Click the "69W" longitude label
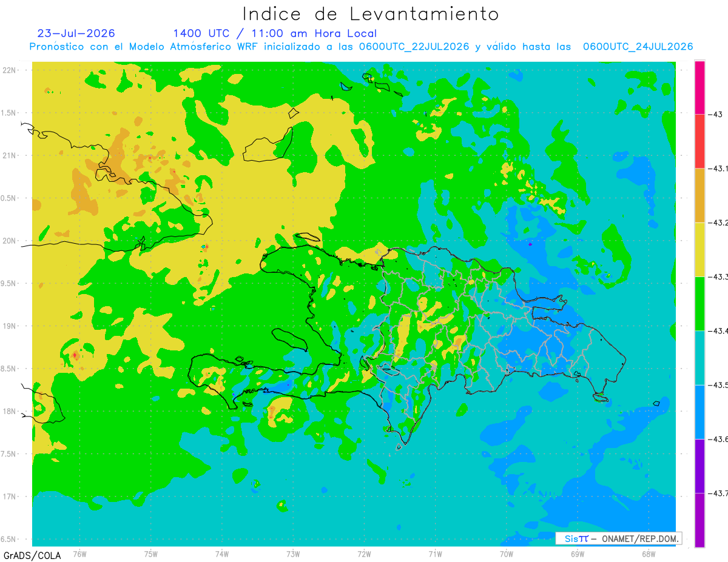 point(578,554)
